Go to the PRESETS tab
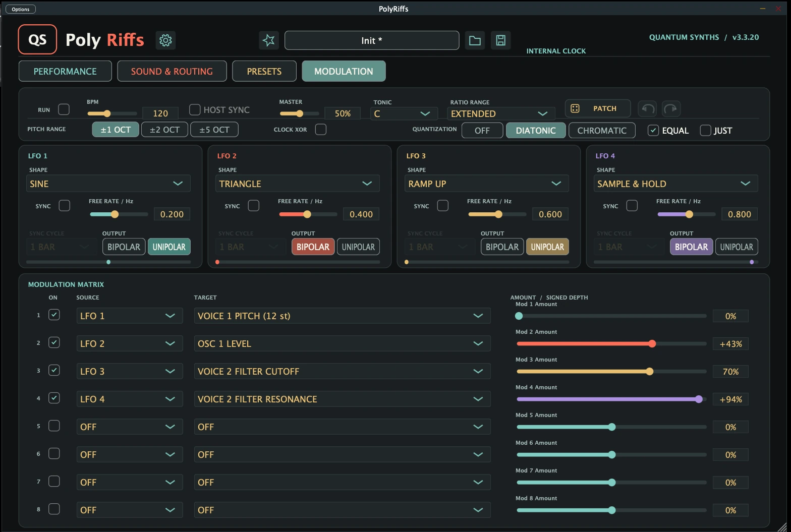Screen dimensions: 791x532 point(264,71)
